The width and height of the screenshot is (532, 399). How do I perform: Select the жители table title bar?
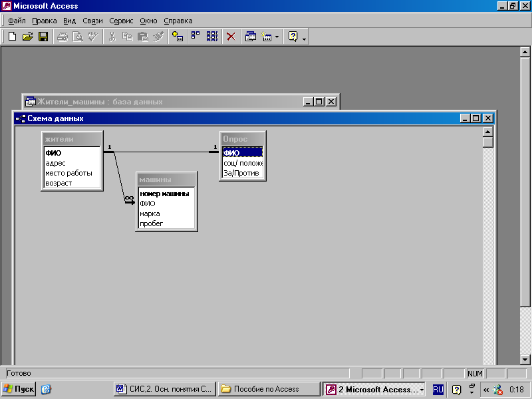point(72,139)
